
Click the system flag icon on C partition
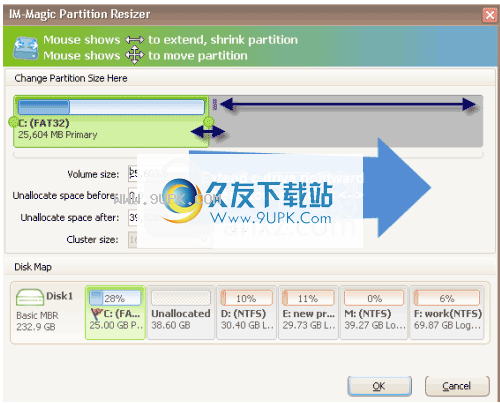click(x=96, y=314)
